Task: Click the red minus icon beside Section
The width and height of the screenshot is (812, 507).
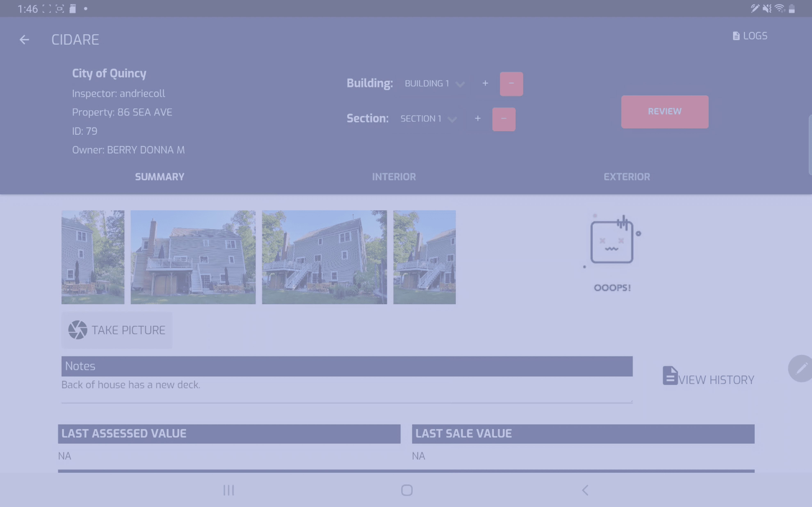Action: click(504, 119)
